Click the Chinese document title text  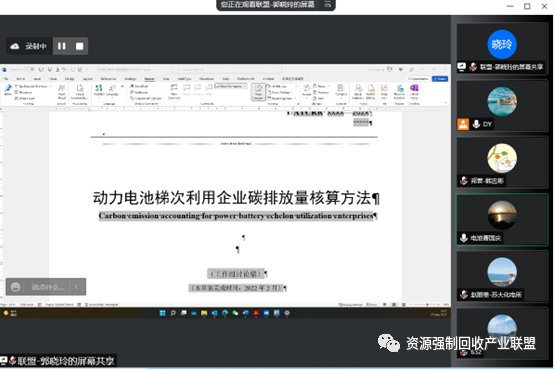[x=232, y=198]
